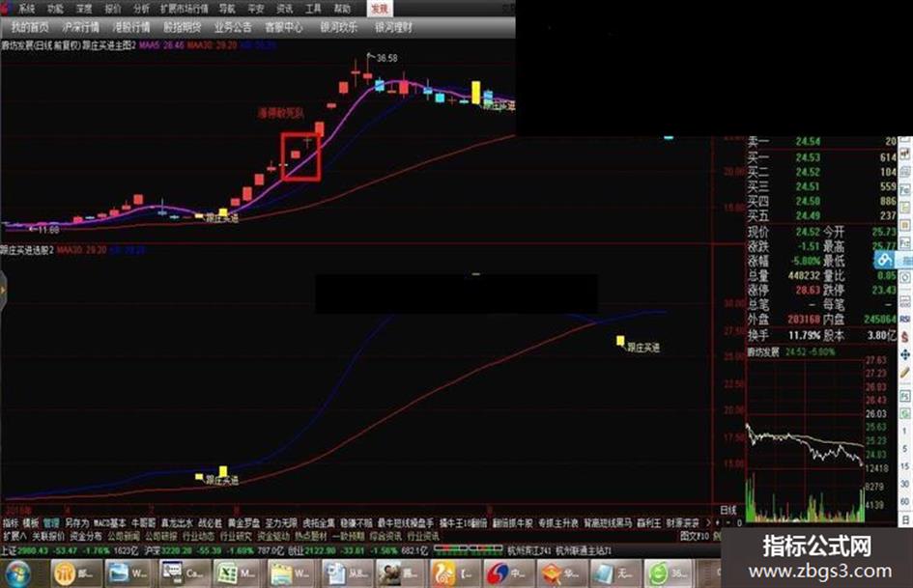Open the Windows Start orb
This screenshot has height=588, width=913.
coord(17,574)
